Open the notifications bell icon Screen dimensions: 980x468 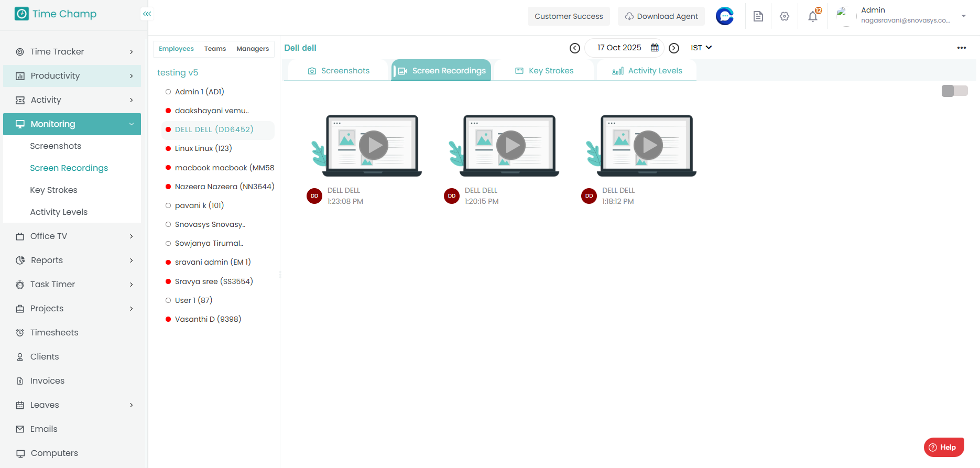813,16
